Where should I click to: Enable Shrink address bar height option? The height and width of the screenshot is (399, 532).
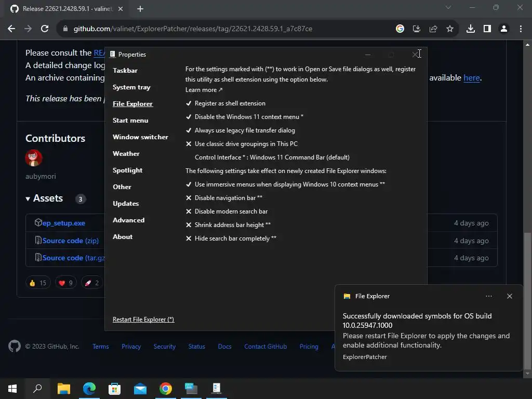[x=229, y=225]
